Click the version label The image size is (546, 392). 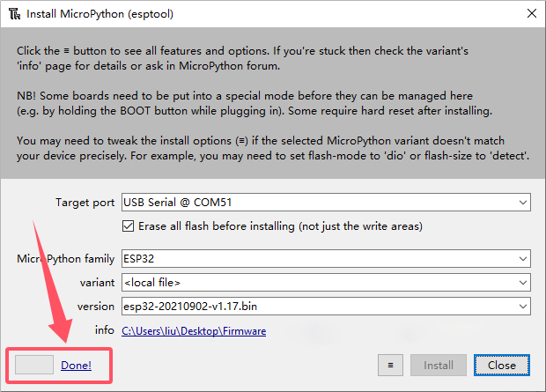(x=96, y=307)
